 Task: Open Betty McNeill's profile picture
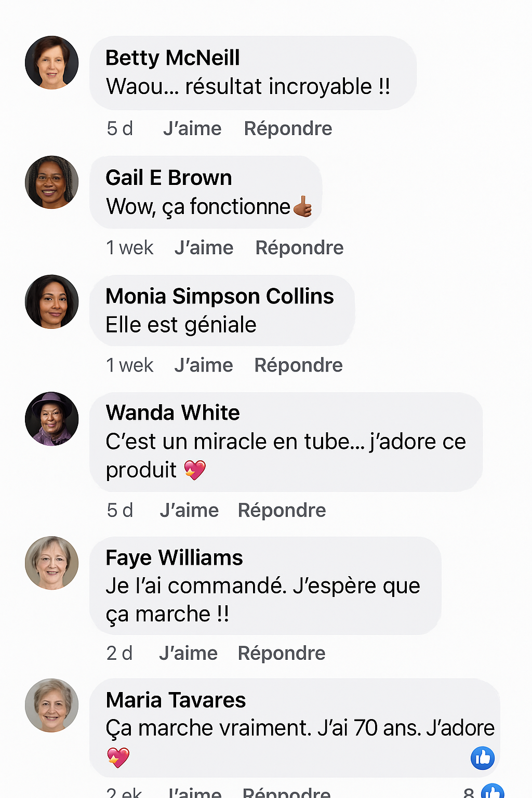pyautogui.click(x=52, y=62)
